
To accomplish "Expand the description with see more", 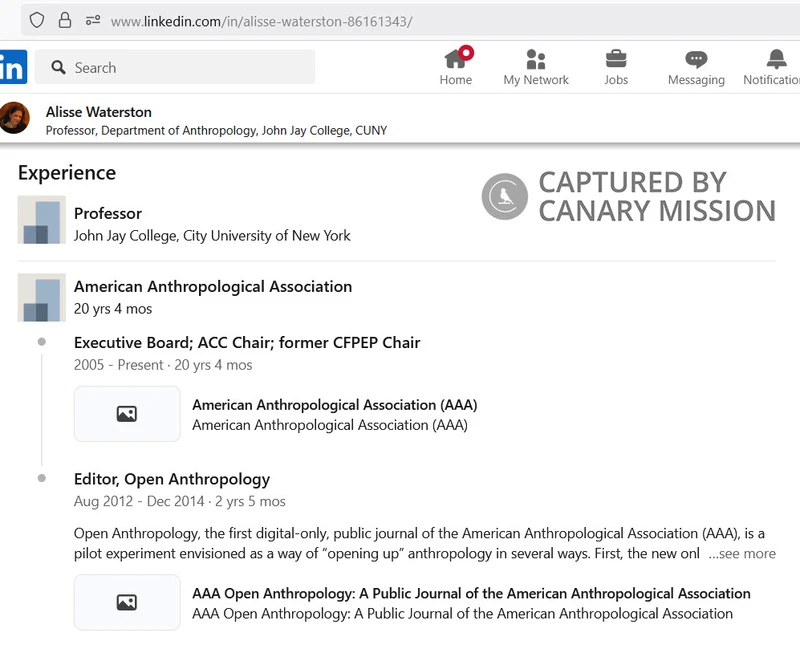I will click(x=743, y=553).
